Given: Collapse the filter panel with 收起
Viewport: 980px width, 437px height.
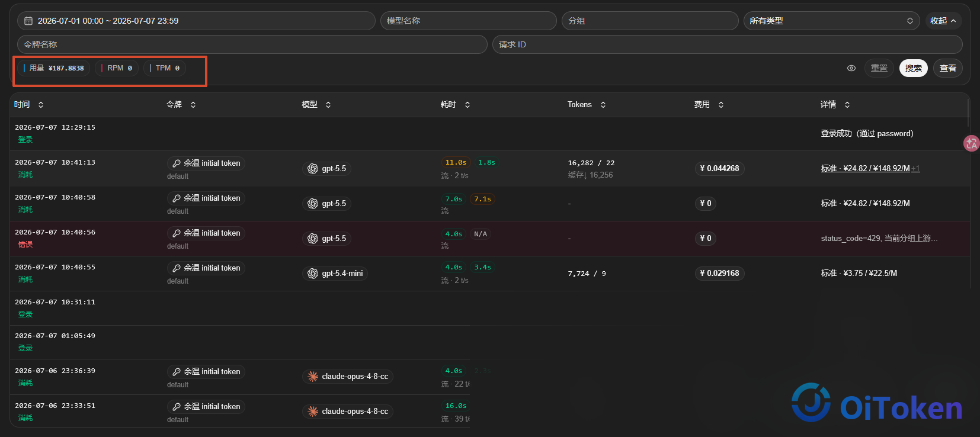Looking at the screenshot, I should [943, 21].
